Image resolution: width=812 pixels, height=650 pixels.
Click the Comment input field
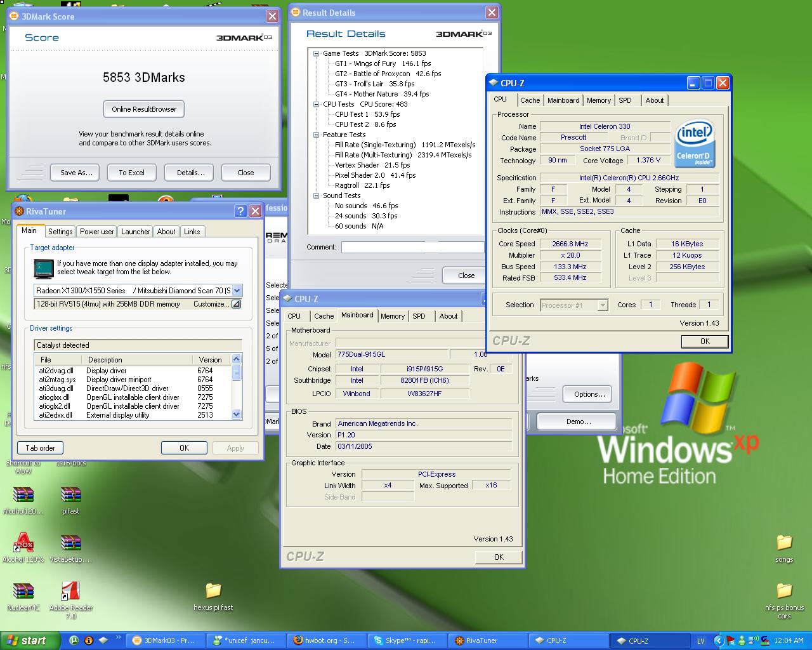(x=413, y=247)
